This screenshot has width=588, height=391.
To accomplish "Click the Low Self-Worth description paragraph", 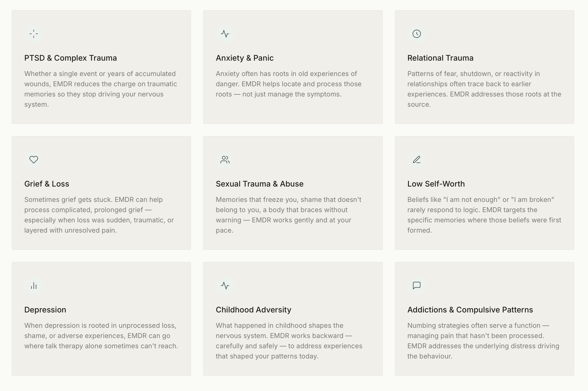I will coord(484,215).
